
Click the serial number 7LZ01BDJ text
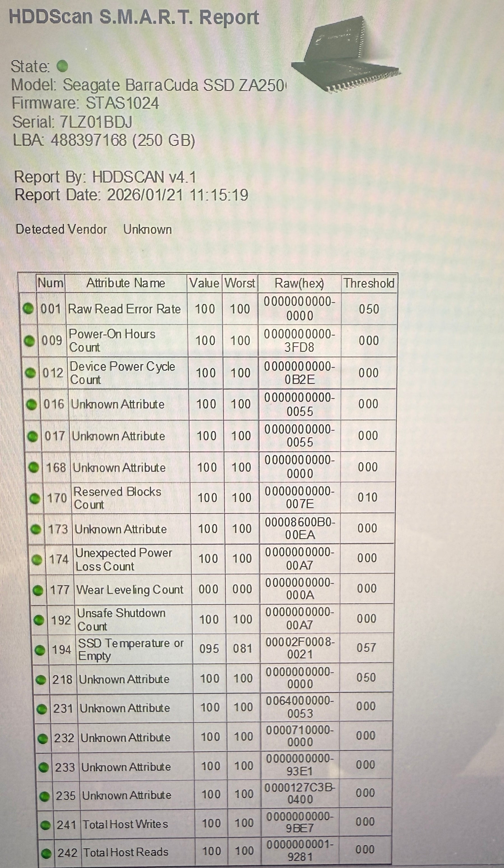pos(96,122)
